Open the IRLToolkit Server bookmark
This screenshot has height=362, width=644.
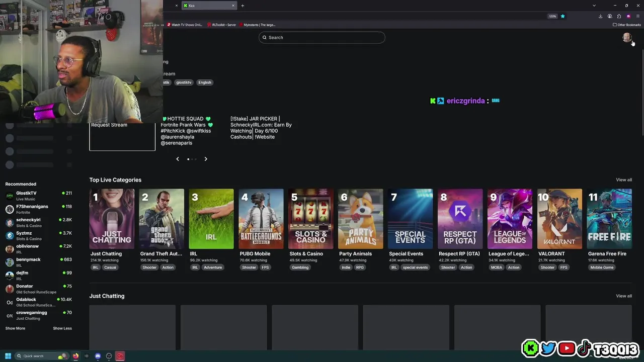pyautogui.click(x=222, y=25)
